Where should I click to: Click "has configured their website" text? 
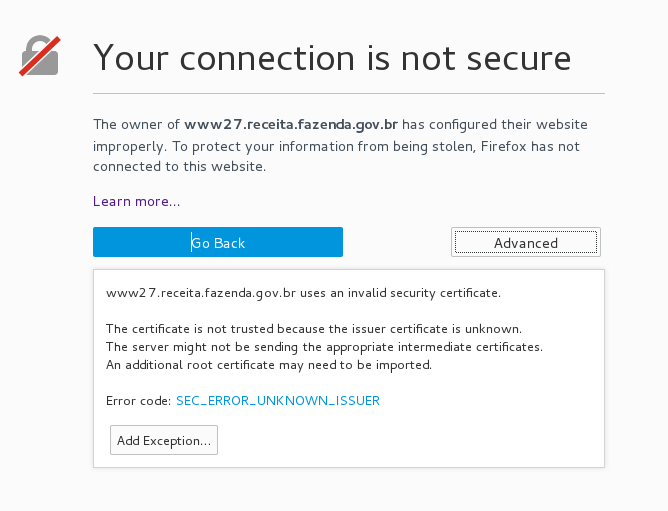click(x=495, y=124)
